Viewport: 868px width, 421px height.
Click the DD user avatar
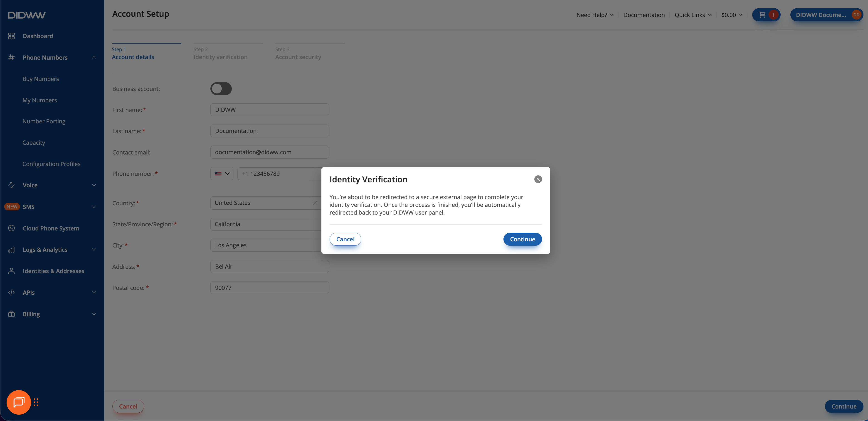(856, 15)
